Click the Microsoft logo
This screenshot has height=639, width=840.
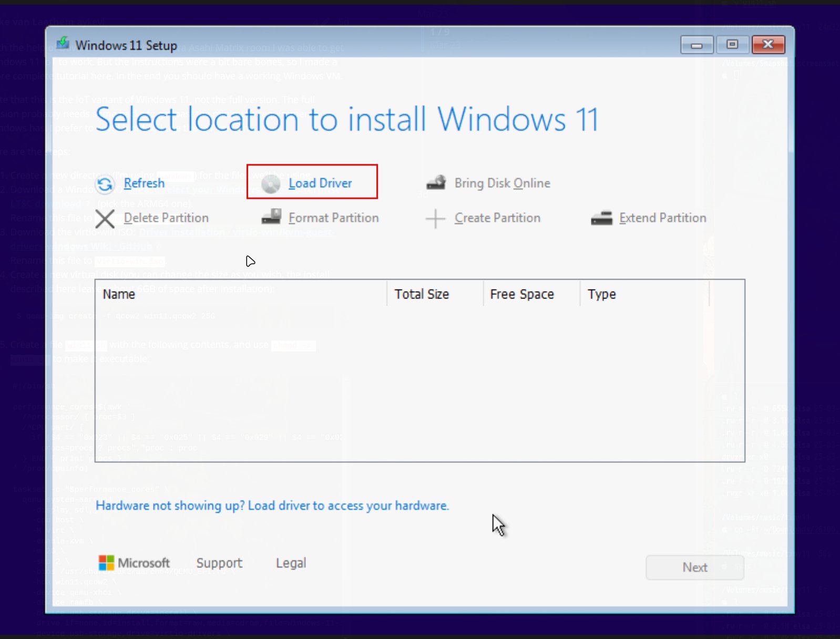134,563
